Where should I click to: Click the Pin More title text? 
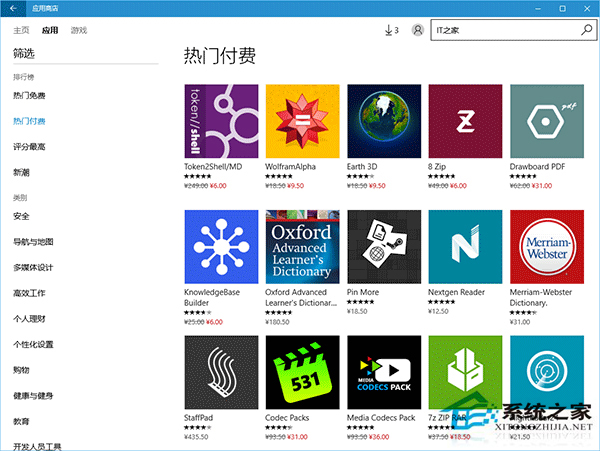pyautogui.click(x=363, y=292)
